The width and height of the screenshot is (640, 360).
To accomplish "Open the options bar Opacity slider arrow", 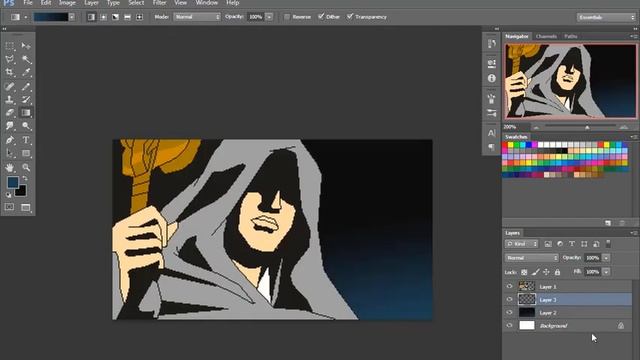I will (x=269, y=17).
